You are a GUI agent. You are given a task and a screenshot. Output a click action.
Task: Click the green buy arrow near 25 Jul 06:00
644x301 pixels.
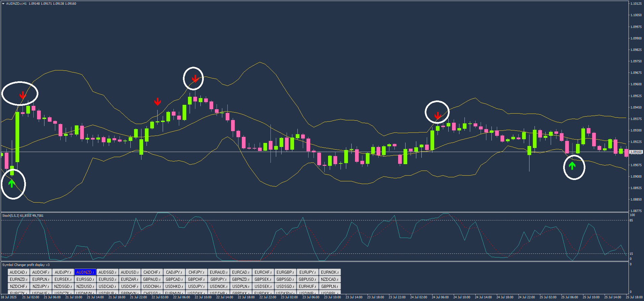coord(572,165)
